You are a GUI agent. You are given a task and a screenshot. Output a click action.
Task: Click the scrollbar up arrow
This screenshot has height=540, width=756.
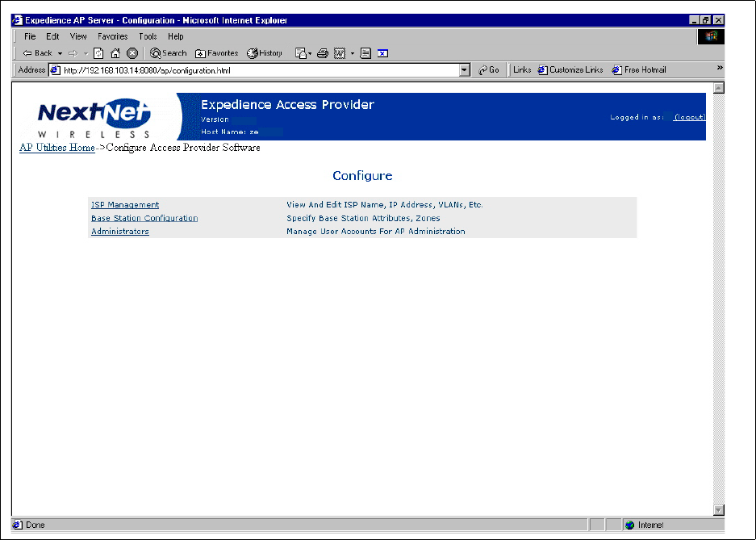718,88
